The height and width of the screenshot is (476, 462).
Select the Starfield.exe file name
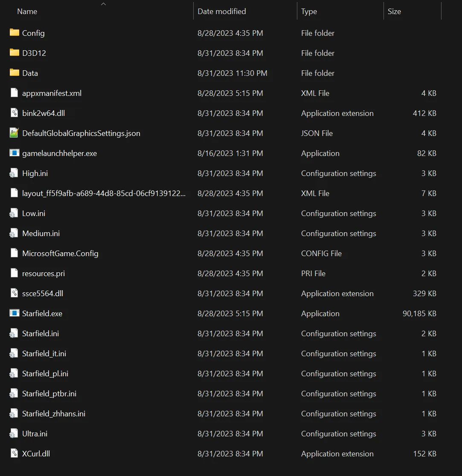click(x=42, y=314)
